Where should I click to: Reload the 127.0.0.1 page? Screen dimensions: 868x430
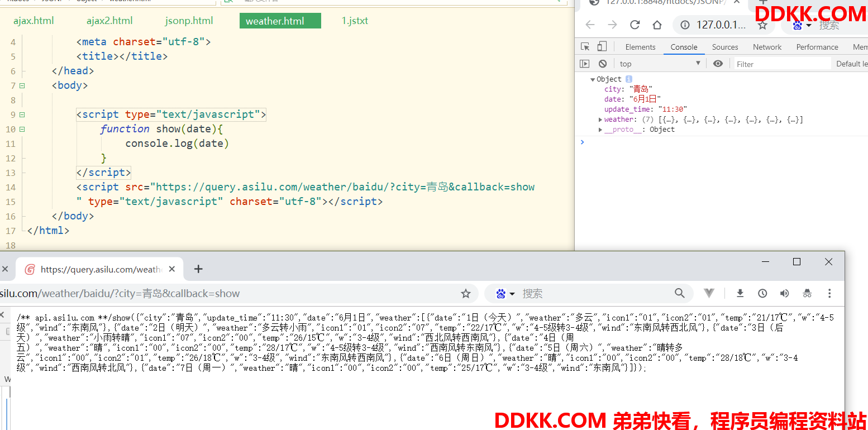point(635,25)
